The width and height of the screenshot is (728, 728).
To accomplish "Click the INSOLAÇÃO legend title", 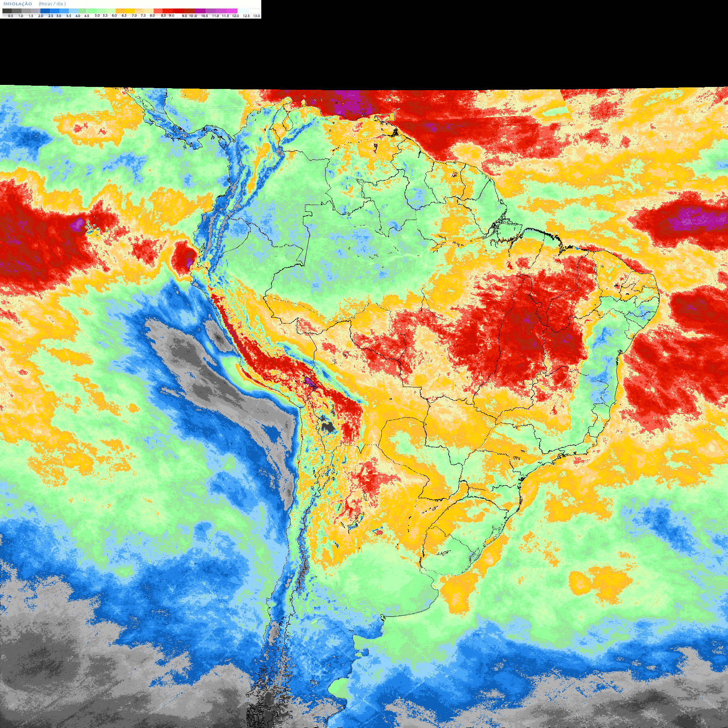I will (18, 4).
